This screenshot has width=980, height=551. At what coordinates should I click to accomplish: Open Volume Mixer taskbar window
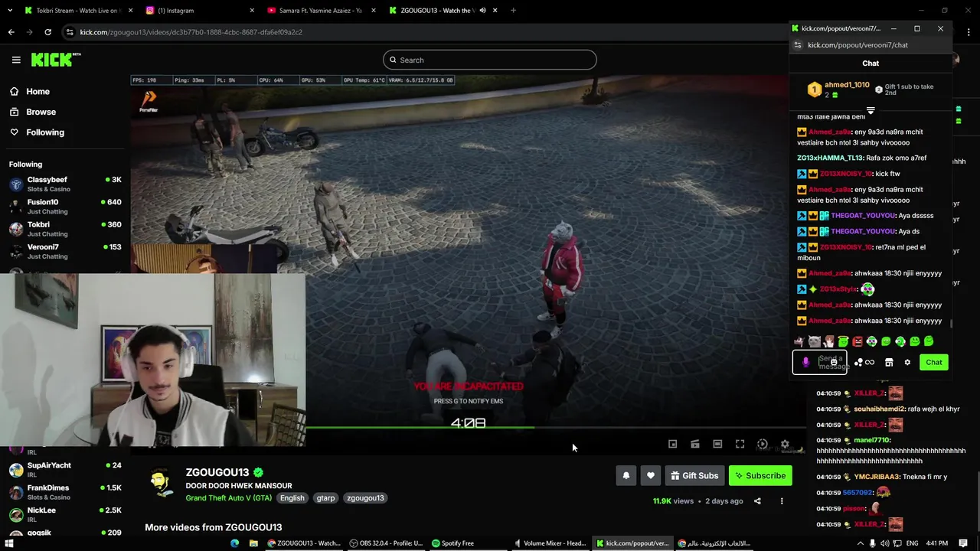(550, 543)
